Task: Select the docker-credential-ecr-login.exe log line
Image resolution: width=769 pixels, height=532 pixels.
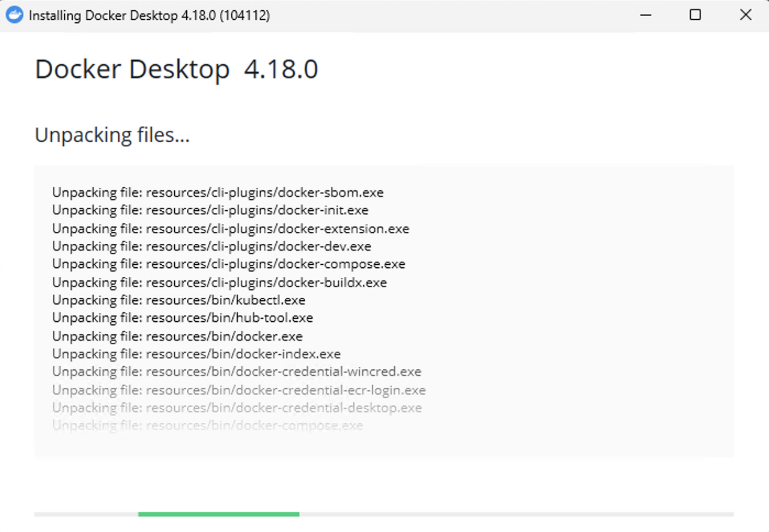Action: pyautogui.click(x=239, y=390)
